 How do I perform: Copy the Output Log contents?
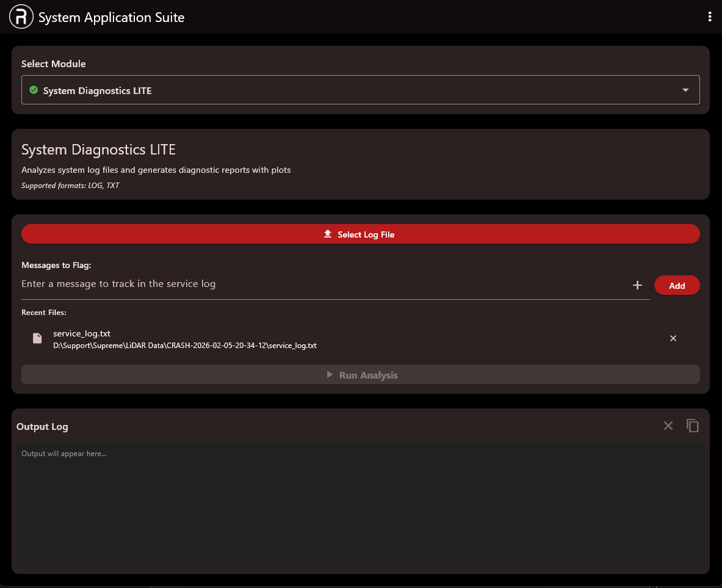[x=692, y=426]
